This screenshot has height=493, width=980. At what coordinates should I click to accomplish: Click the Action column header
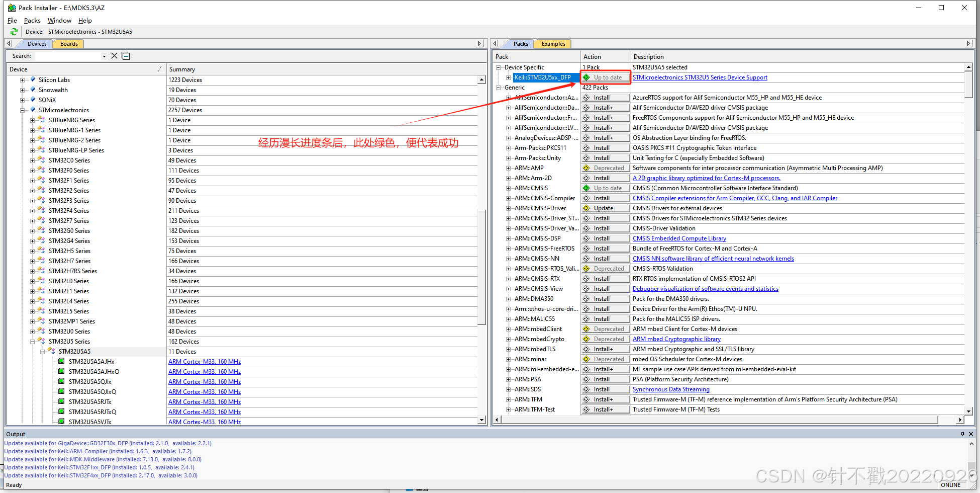pos(606,57)
